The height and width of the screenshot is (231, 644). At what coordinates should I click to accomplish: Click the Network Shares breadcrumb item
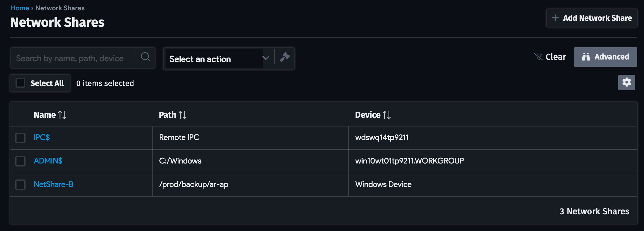click(x=60, y=8)
